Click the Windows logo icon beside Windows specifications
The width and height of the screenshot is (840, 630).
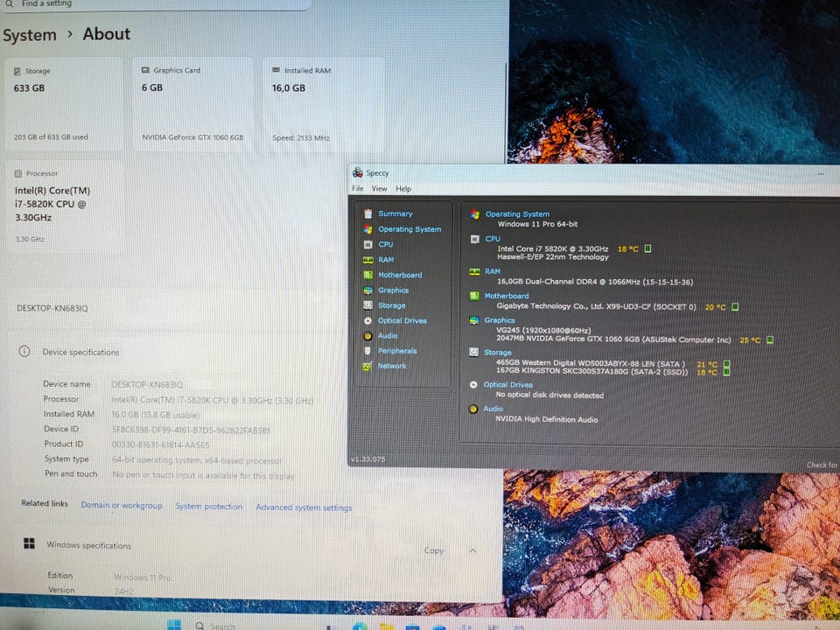click(x=30, y=543)
